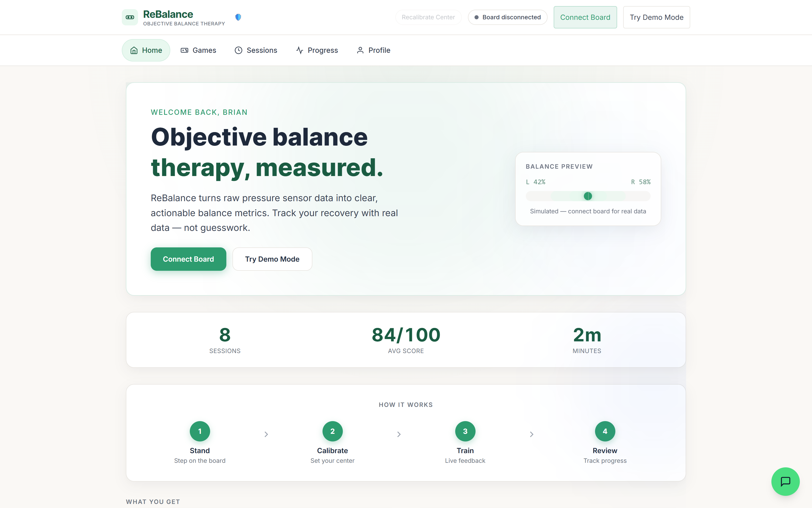
Task: Click the Board disconnected status dot
Action: click(x=477, y=17)
